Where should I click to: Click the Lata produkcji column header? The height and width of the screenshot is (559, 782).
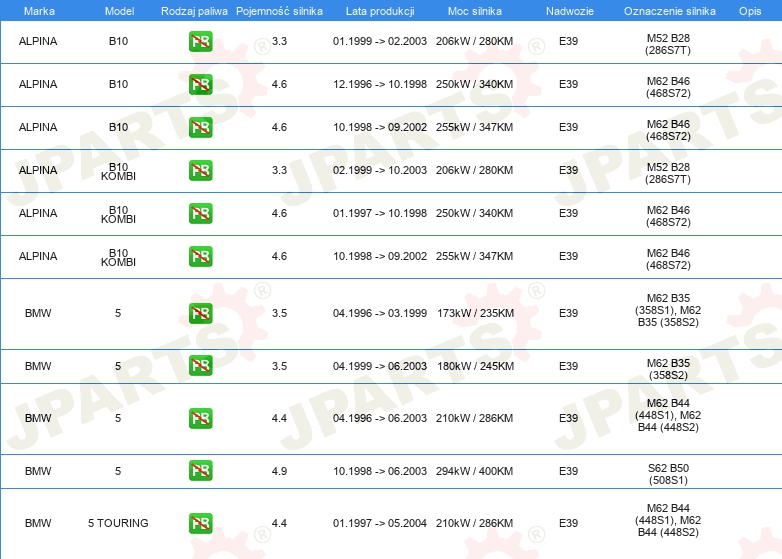click(x=380, y=11)
